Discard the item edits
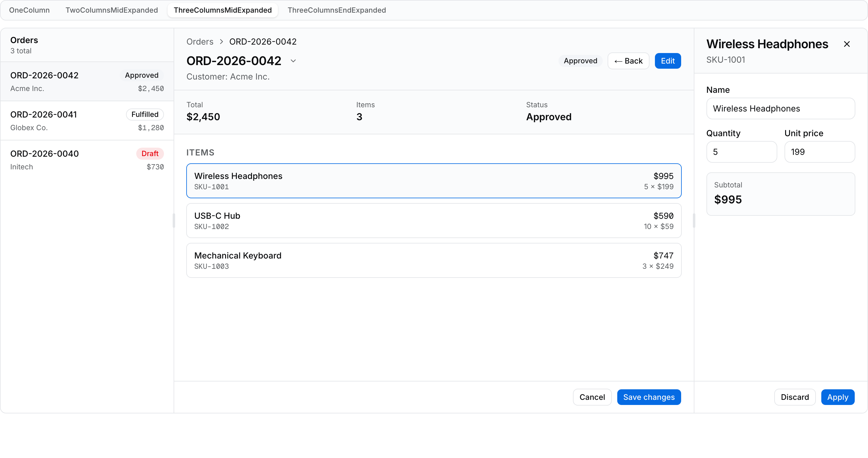 point(794,397)
